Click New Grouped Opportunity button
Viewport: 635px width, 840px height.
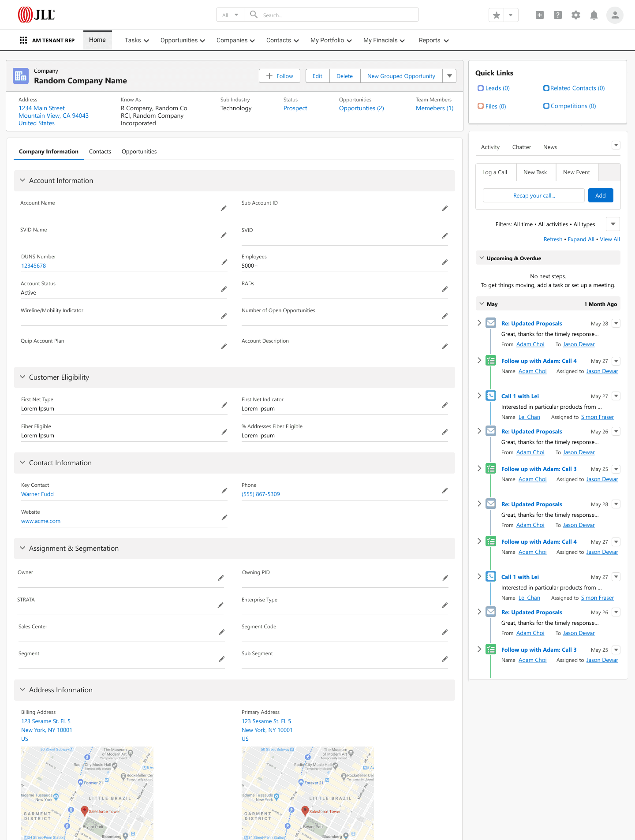click(401, 76)
